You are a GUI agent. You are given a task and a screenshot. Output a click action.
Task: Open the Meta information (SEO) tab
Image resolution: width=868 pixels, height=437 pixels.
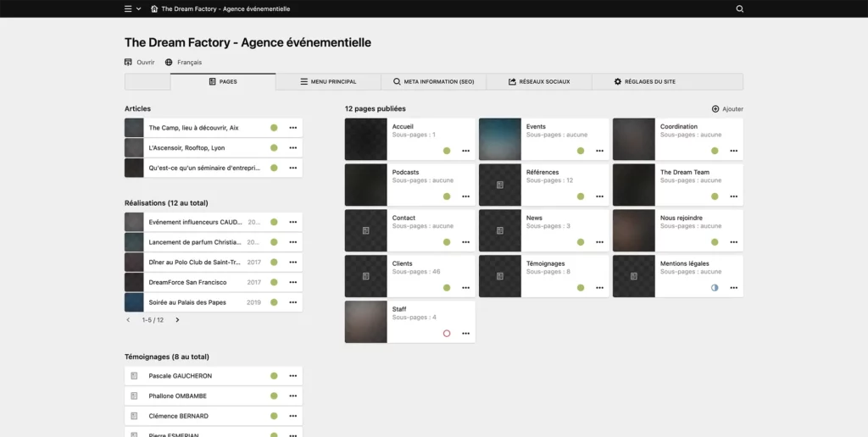(433, 82)
